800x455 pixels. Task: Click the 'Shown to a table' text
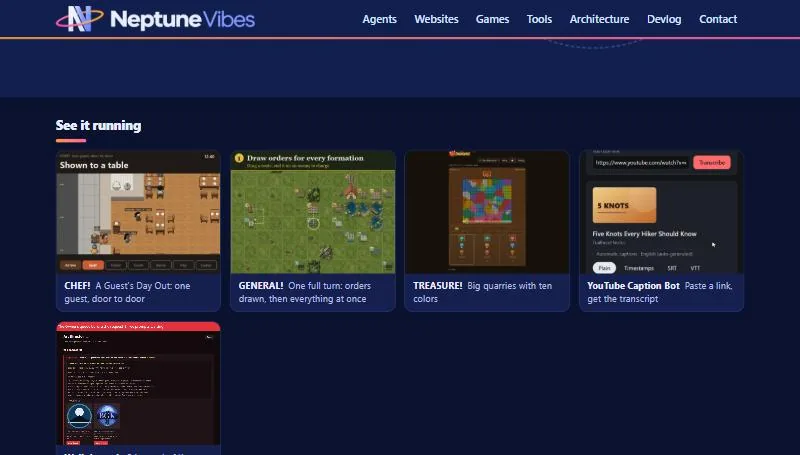pyautogui.click(x=94, y=165)
